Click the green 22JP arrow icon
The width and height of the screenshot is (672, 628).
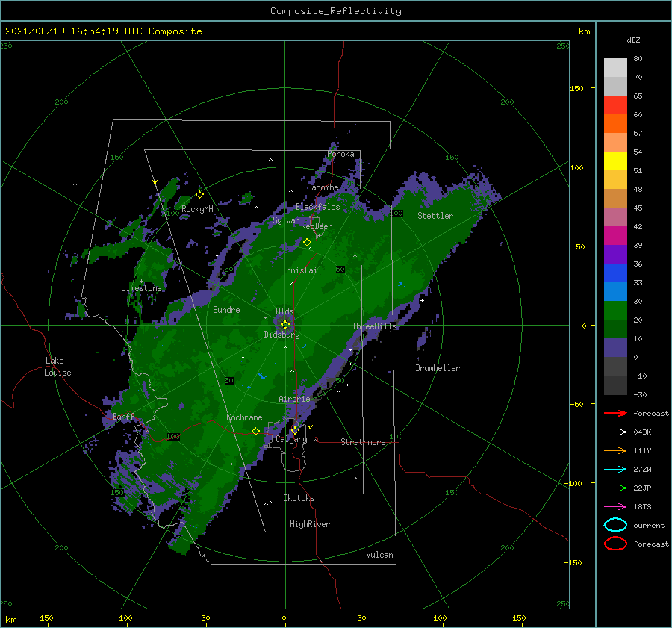click(615, 488)
